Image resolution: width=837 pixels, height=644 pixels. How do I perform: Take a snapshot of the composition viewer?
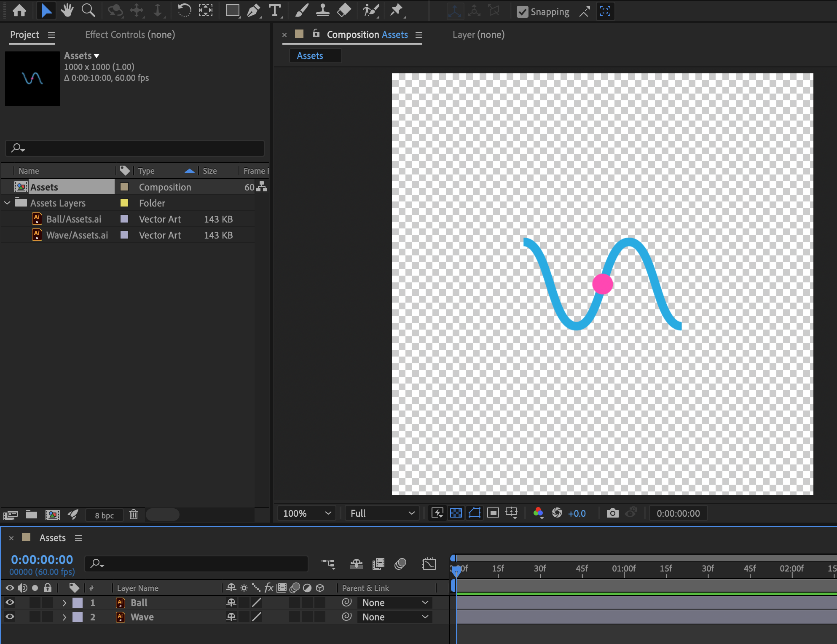[x=612, y=513]
